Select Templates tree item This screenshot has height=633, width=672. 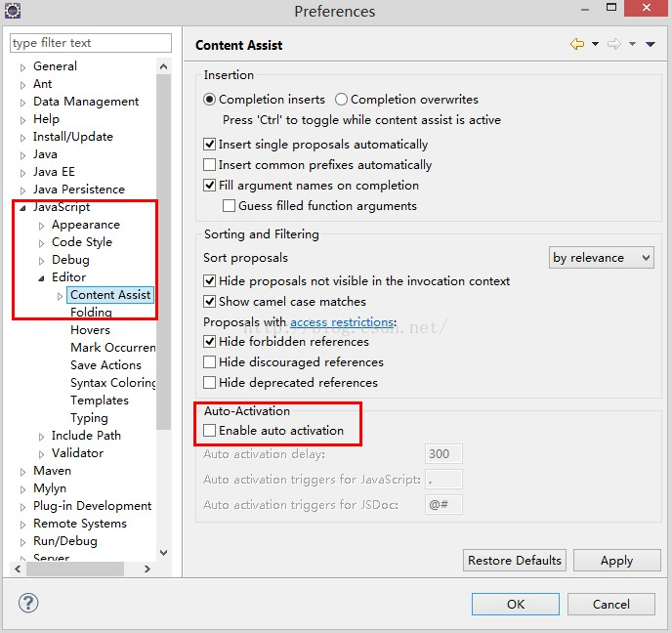coord(100,401)
